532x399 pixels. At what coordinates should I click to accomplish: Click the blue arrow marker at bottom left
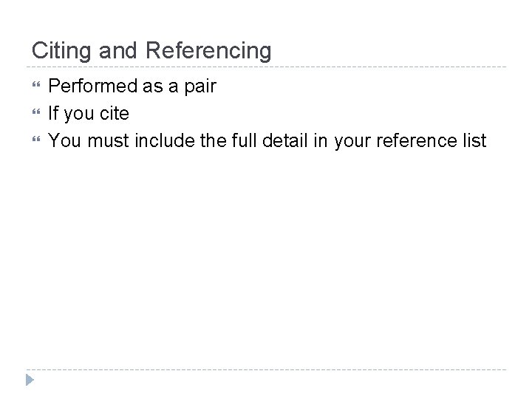[29, 381]
